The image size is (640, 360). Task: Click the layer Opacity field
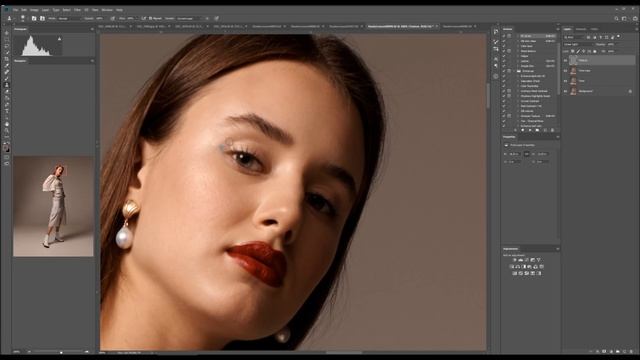tap(610, 44)
